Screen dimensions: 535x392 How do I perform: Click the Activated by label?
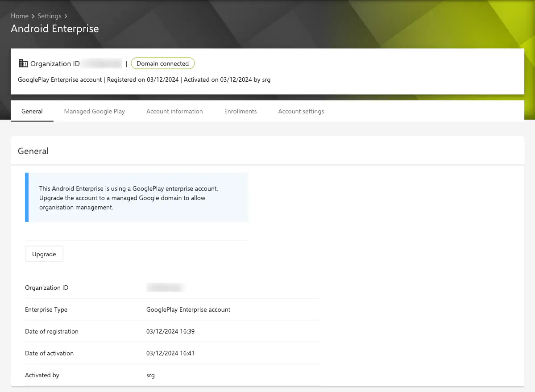42,375
